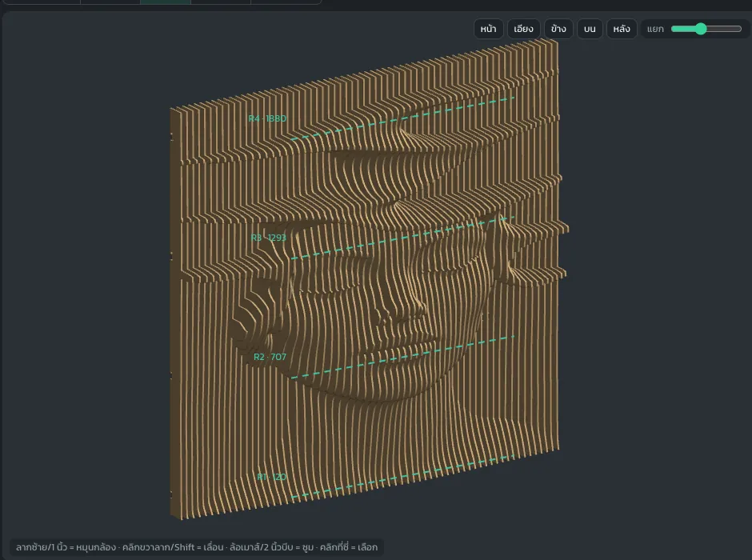Click the แยก explode slider
This screenshot has height=560, width=752.
click(x=706, y=29)
